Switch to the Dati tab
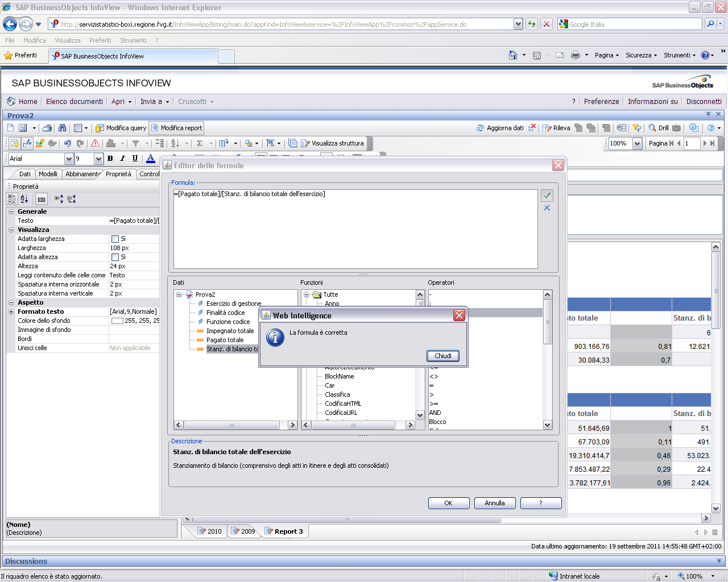This screenshot has width=728, height=582. click(x=24, y=174)
